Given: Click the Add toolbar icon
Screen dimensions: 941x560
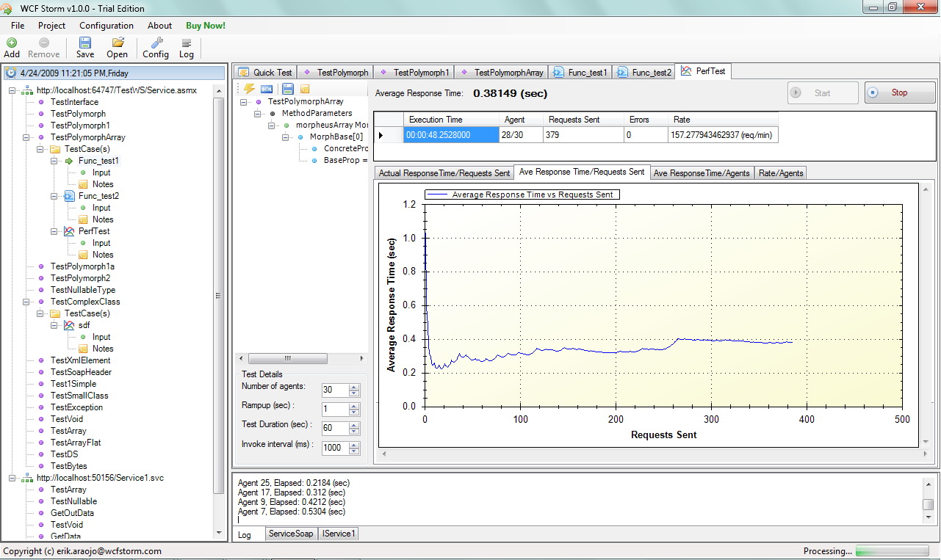Looking at the screenshot, I should coord(12,48).
